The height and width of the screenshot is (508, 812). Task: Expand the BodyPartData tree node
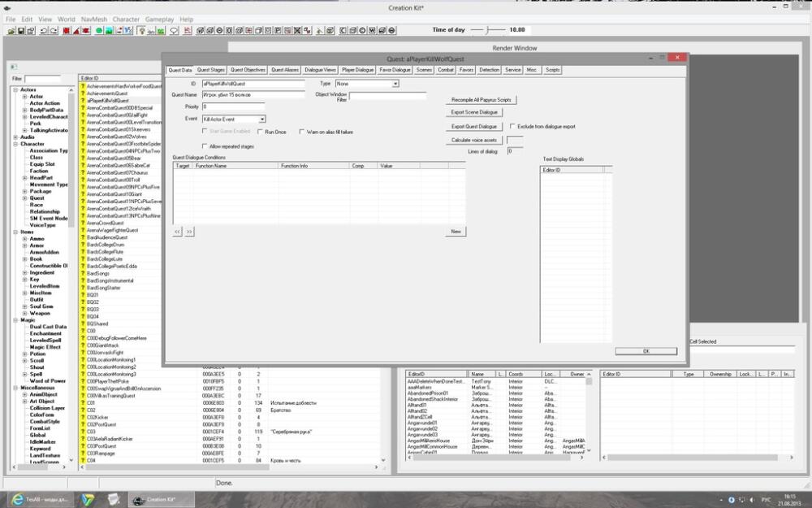point(24,110)
